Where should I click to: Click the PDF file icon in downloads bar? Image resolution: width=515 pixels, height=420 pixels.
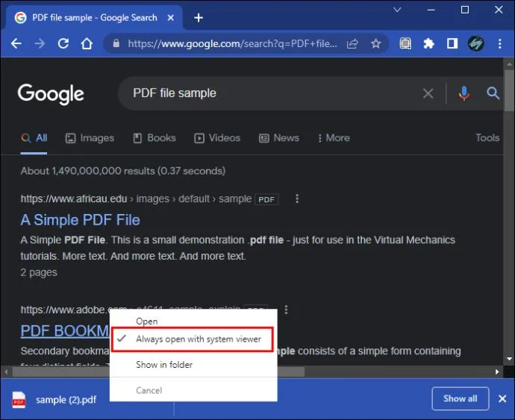[x=19, y=400]
